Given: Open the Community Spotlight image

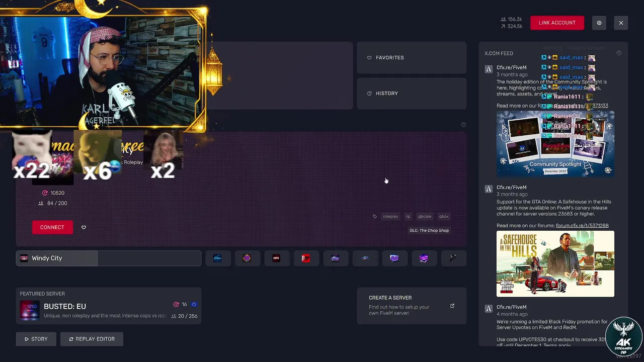Looking at the screenshot, I should (555, 143).
